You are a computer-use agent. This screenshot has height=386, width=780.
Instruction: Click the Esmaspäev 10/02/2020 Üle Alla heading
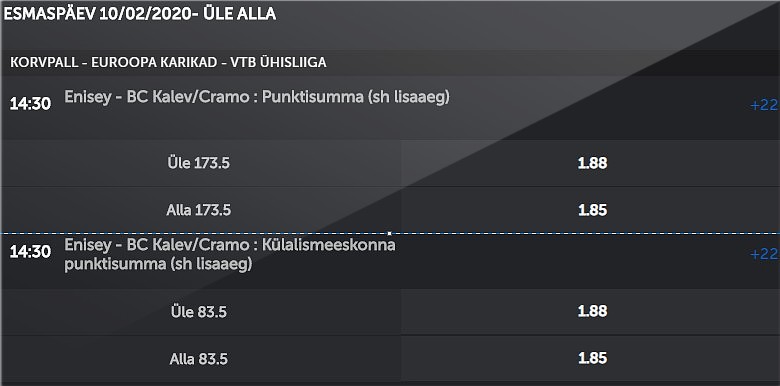(139, 14)
